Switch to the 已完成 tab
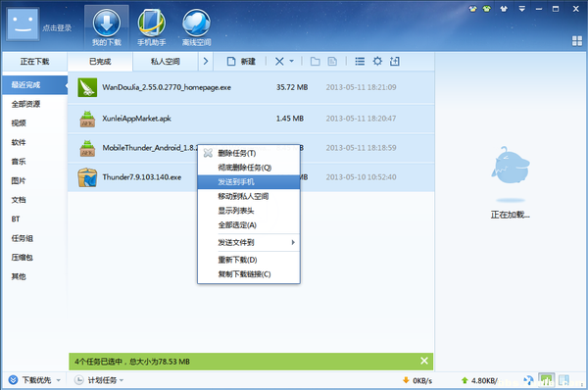The image size is (588, 390). pyautogui.click(x=100, y=62)
